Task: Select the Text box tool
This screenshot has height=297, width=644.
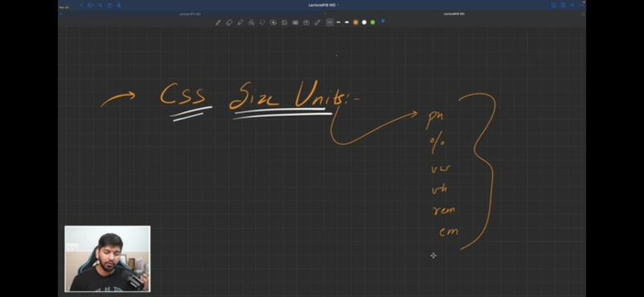Action: click(x=306, y=23)
